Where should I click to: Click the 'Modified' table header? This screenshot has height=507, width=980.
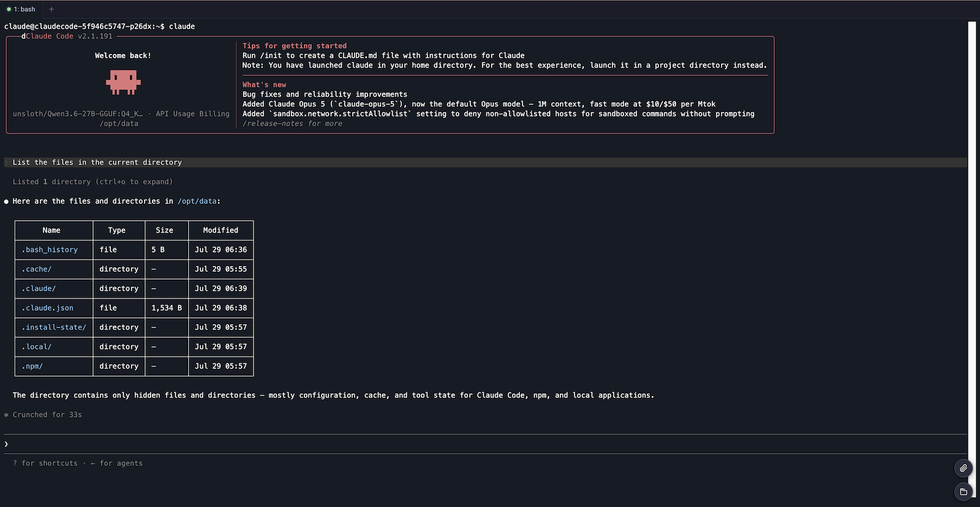(221, 230)
